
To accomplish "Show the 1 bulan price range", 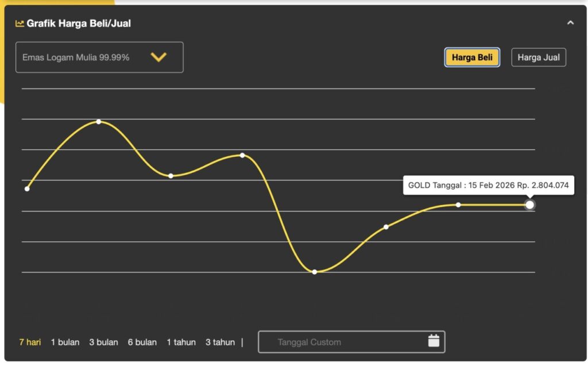I will click(x=65, y=342).
